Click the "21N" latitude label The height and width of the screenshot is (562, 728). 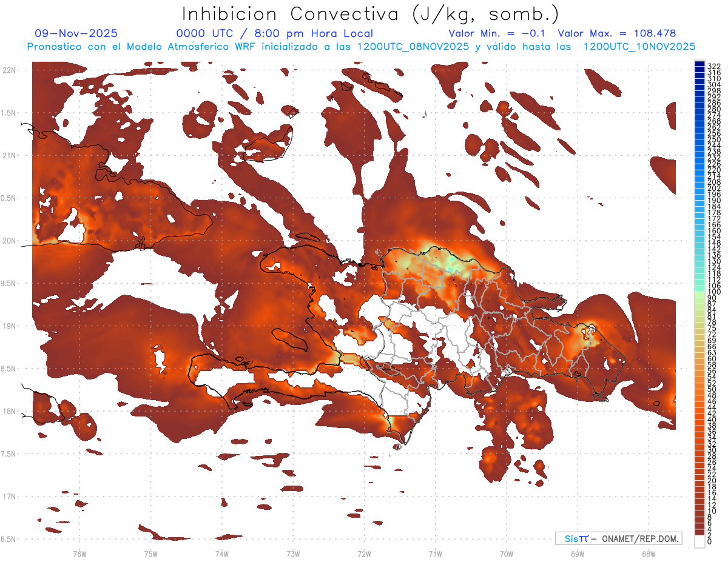tap(9, 156)
